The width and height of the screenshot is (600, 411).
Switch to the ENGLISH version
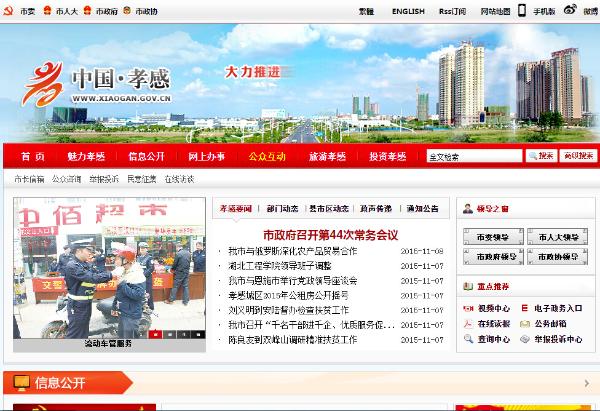click(408, 11)
